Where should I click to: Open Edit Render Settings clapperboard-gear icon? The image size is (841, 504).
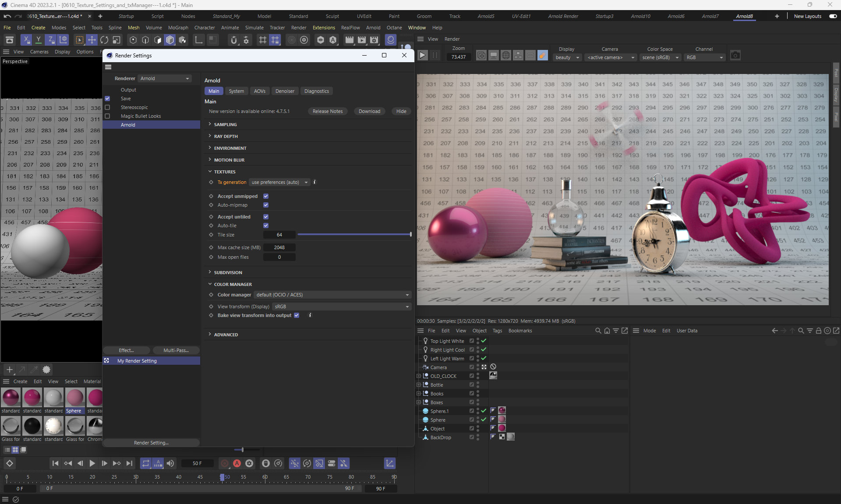pos(374,40)
